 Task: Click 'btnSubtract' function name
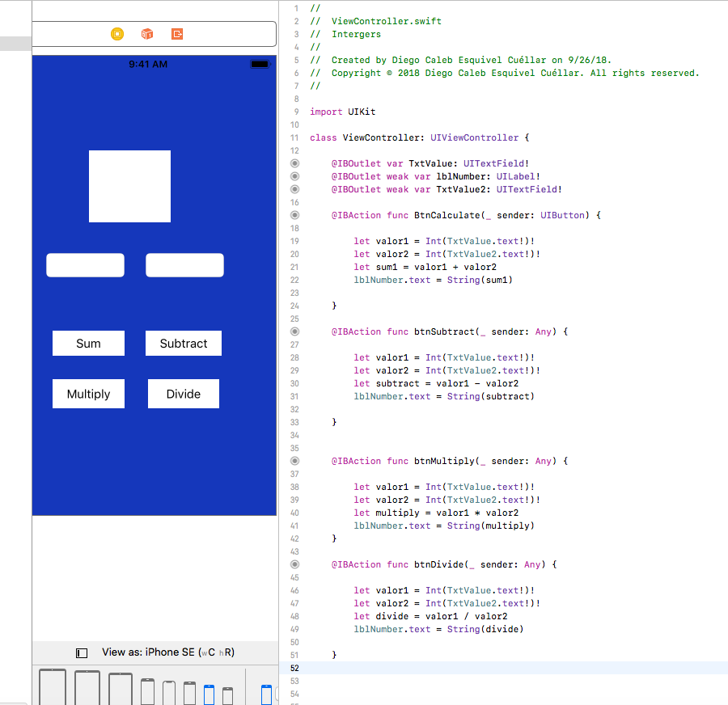[x=444, y=331]
